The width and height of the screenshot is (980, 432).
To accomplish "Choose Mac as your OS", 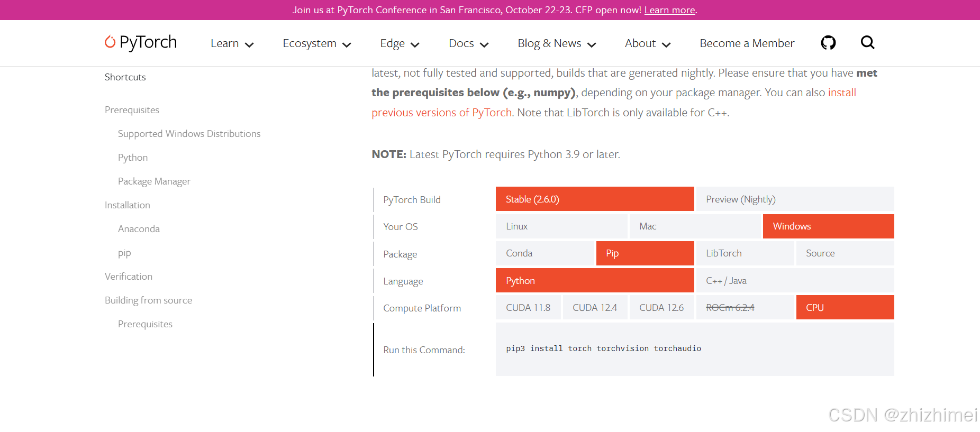I will (x=695, y=226).
